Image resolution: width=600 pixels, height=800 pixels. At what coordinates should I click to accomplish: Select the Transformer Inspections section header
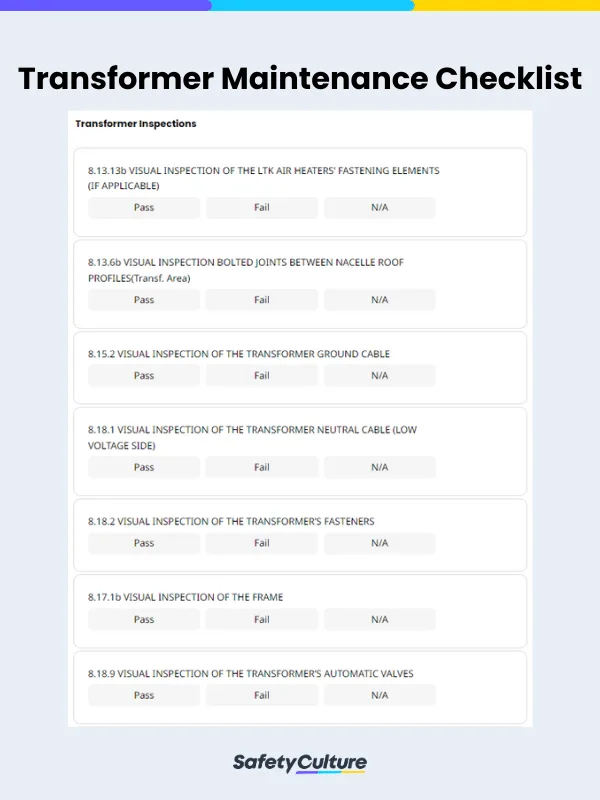point(134,124)
